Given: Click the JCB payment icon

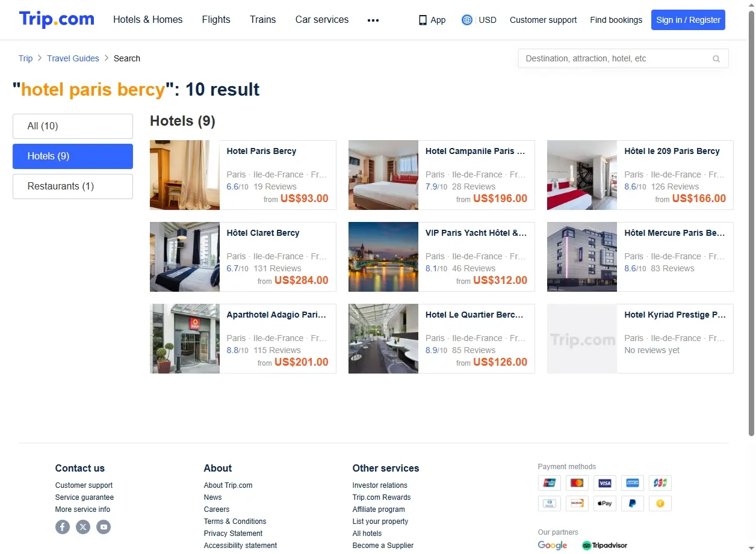Looking at the screenshot, I should click(660, 483).
